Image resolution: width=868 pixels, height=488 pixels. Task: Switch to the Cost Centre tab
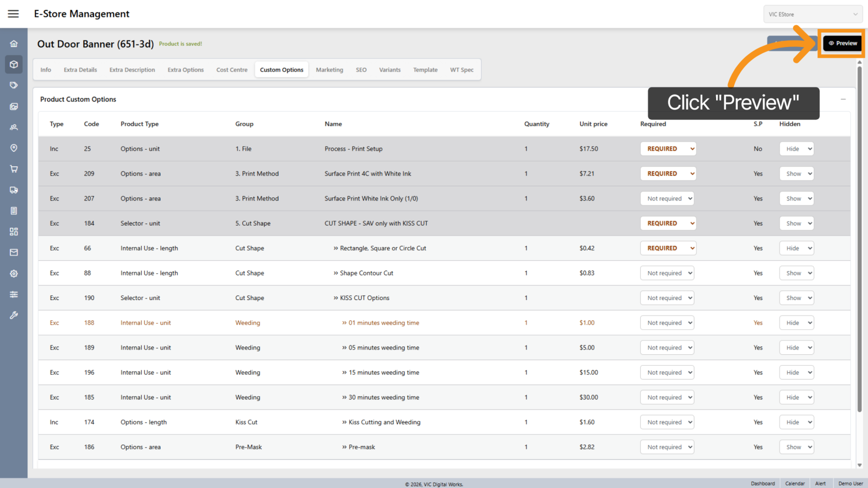tap(231, 70)
